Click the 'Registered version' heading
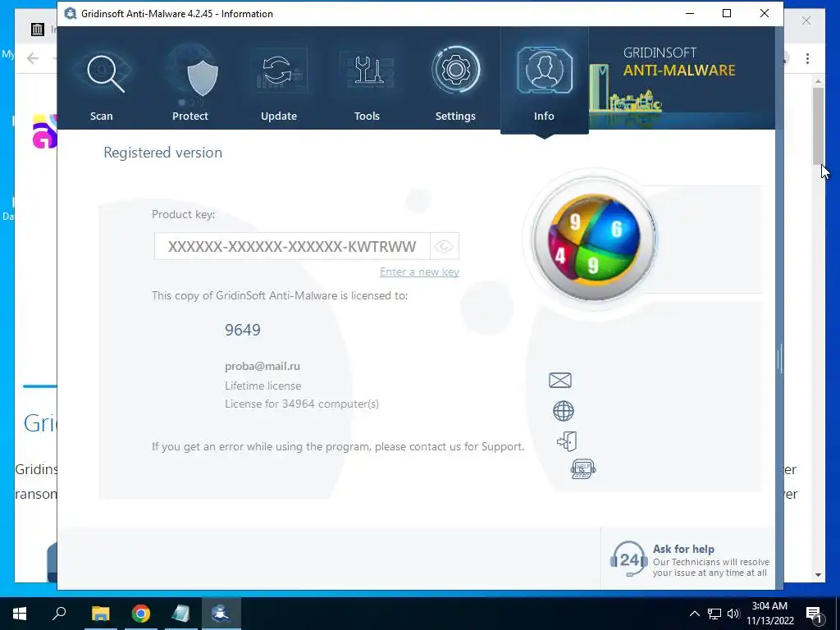Viewport: 840px width, 630px height. (x=163, y=153)
